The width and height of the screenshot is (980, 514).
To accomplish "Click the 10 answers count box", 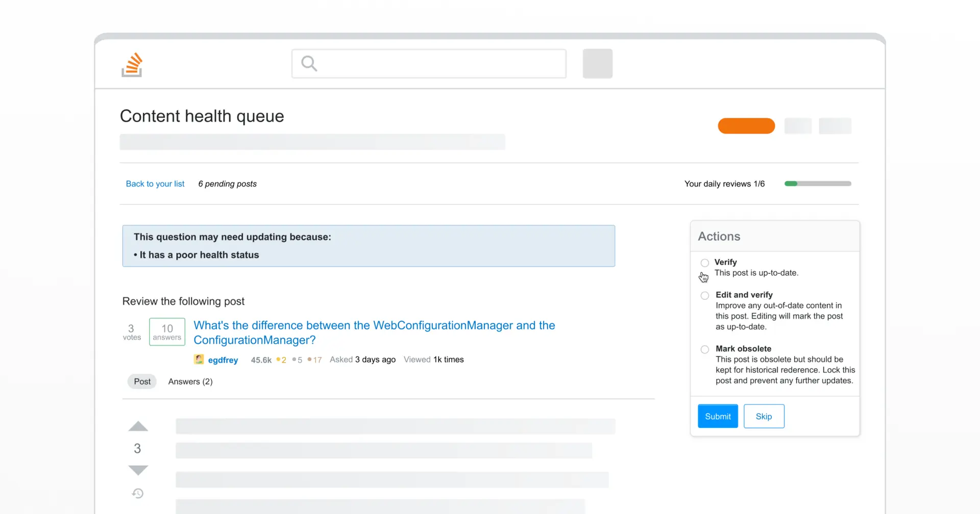I will pos(167,332).
